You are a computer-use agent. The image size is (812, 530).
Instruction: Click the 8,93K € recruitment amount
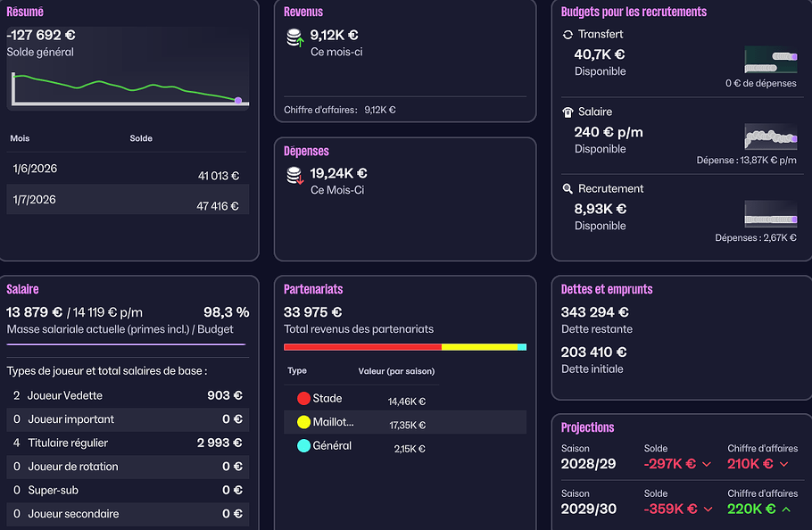coord(601,209)
